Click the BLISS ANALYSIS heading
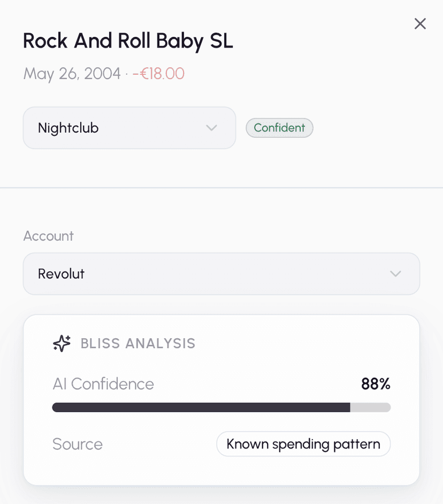This screenshot has width=443, height=504. [x=138, y=343]
